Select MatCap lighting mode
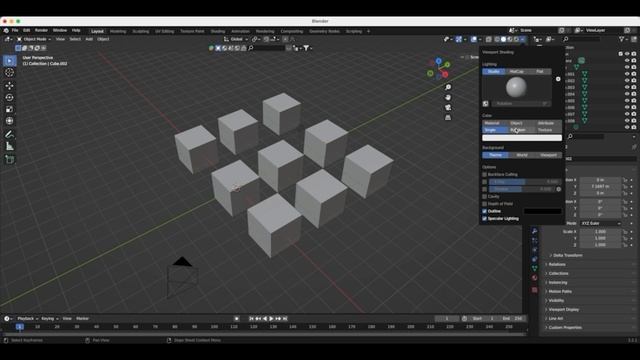This screenshot has width=640, height=360. pos(516,72)
